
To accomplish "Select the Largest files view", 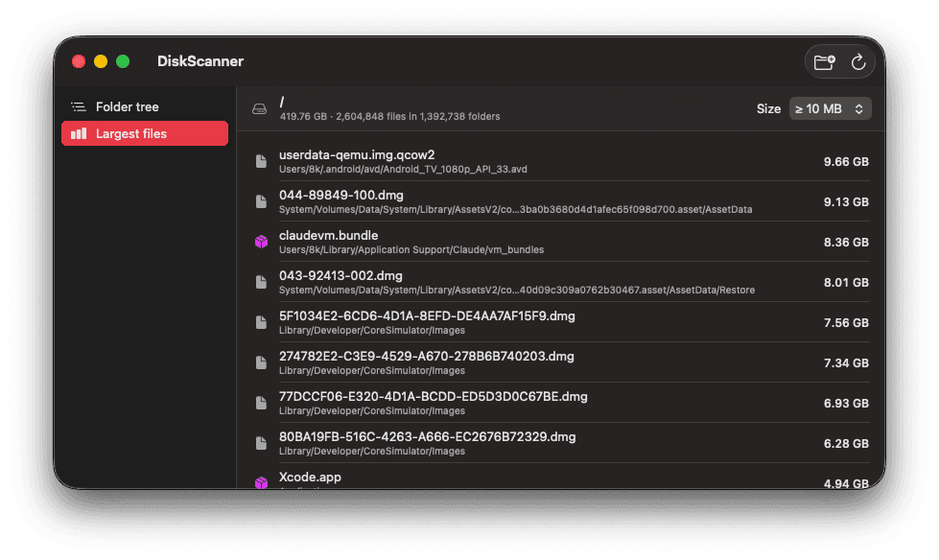I will point(144,133).
